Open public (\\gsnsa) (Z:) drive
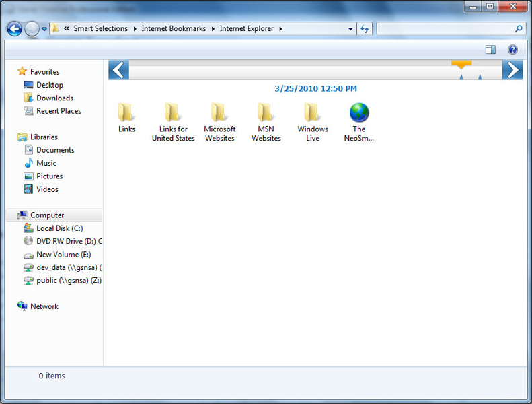Screen dimensions: 532x404 [x=63, y=281]
